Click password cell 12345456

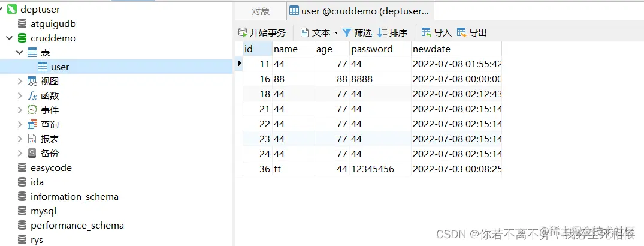coord(380,169)
